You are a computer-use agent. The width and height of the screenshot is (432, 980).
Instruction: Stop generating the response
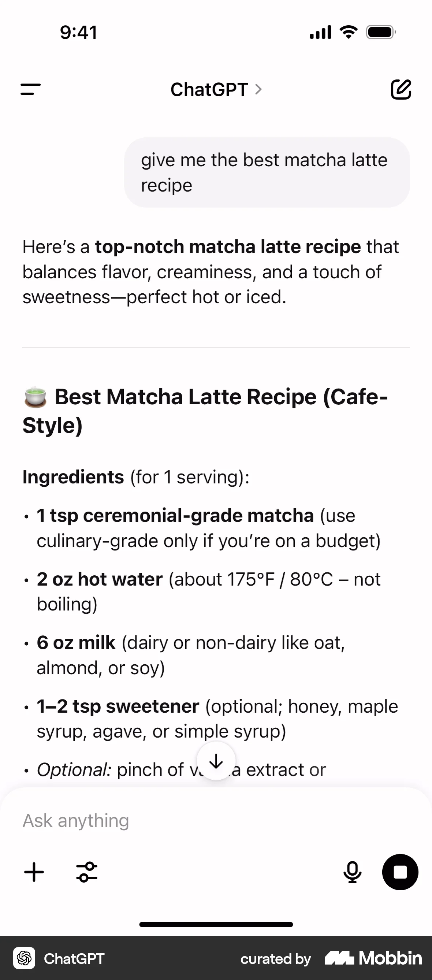pyautogui.click(x=400, y=872)
